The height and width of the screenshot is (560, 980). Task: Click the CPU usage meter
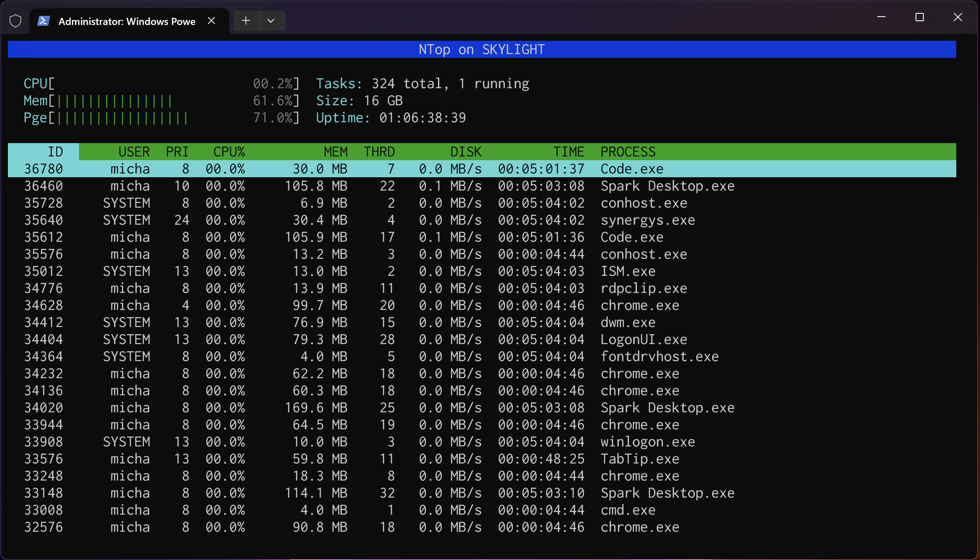[x=161, y=84]
